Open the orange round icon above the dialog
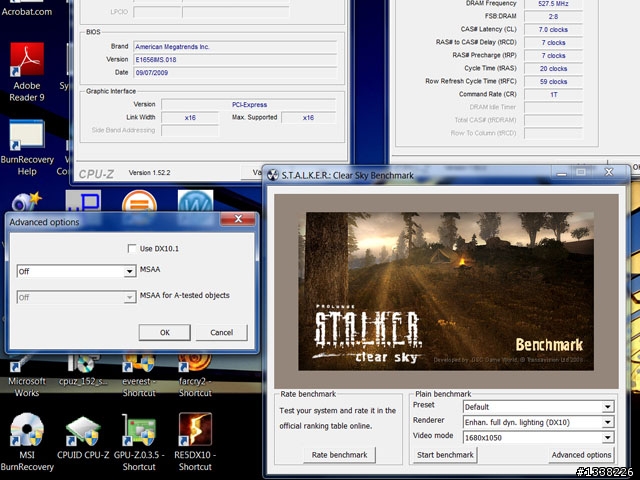Viewport: 640px width, 480px height. click(x=139, y=201)
